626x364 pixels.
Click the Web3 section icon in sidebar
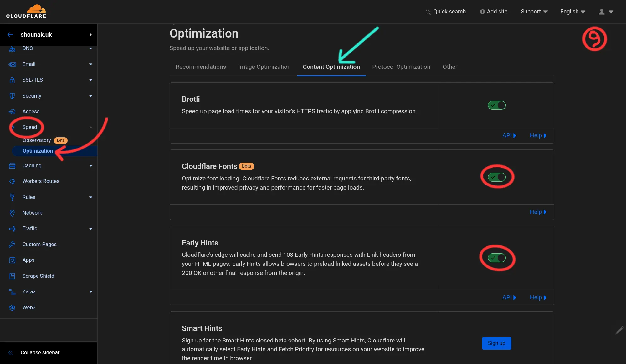tap(12, 308)
